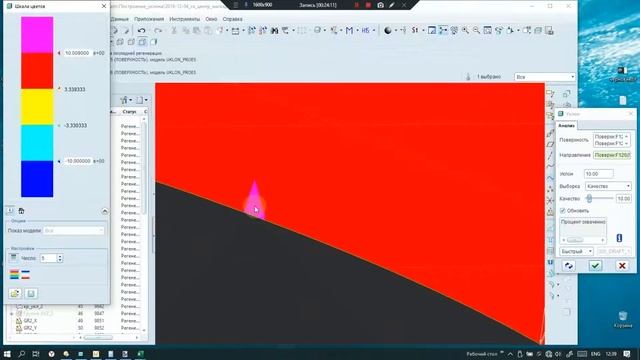Open the folder icon in color scale window
640x360 pixels.
15,293
